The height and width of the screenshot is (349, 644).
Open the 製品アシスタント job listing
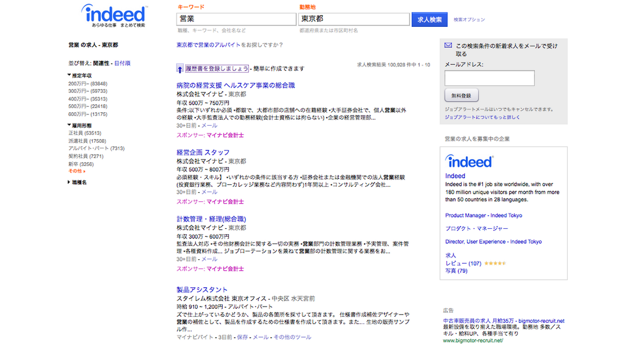pyautogui.click(x=202, y=290)
